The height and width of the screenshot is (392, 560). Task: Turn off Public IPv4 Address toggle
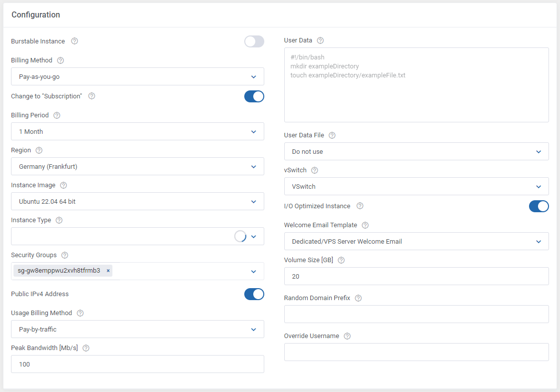pos(254,294)
